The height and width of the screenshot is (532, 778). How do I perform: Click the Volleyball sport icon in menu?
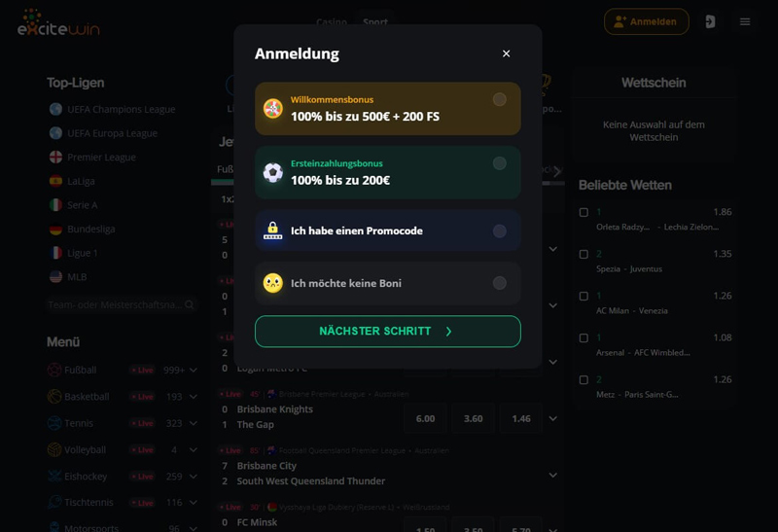[x=54, y=449]
